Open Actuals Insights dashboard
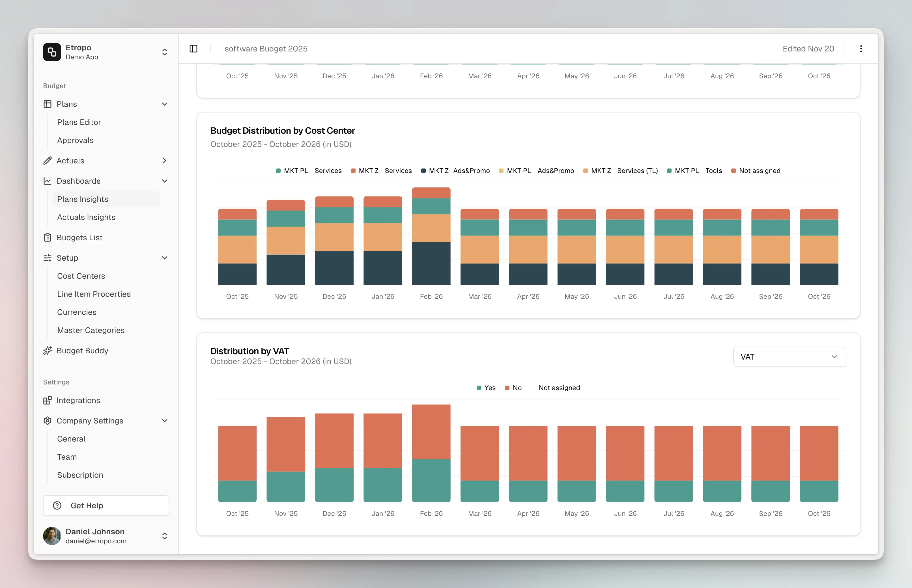 pyautogui.click(x=86, y=217)
